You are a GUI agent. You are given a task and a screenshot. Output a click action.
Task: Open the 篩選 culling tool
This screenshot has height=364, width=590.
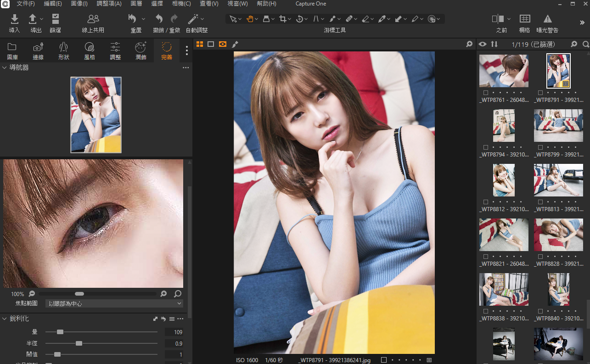point(56,19)
